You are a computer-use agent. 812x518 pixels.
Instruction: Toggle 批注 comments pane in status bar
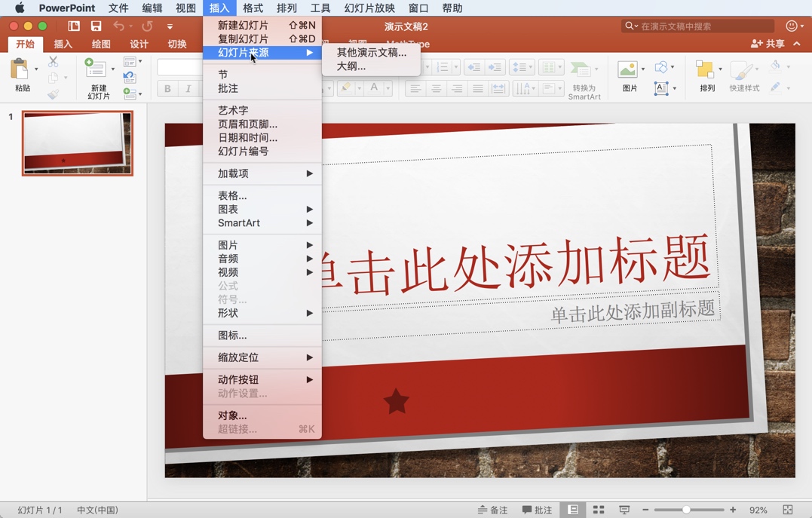coord(538,510)
